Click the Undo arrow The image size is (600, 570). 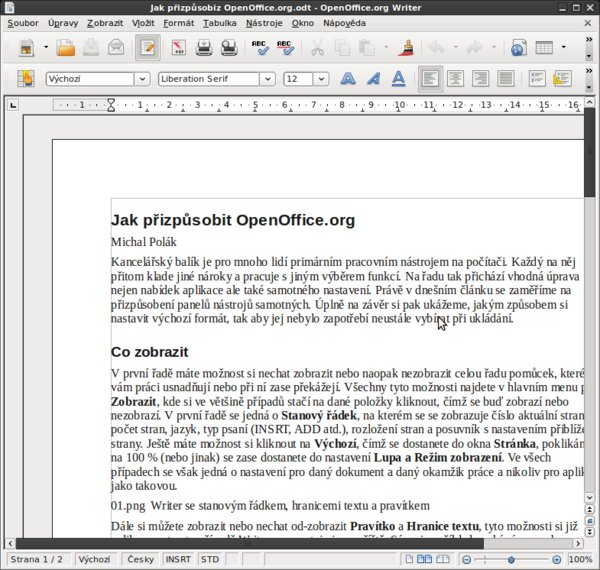[436, 47]
